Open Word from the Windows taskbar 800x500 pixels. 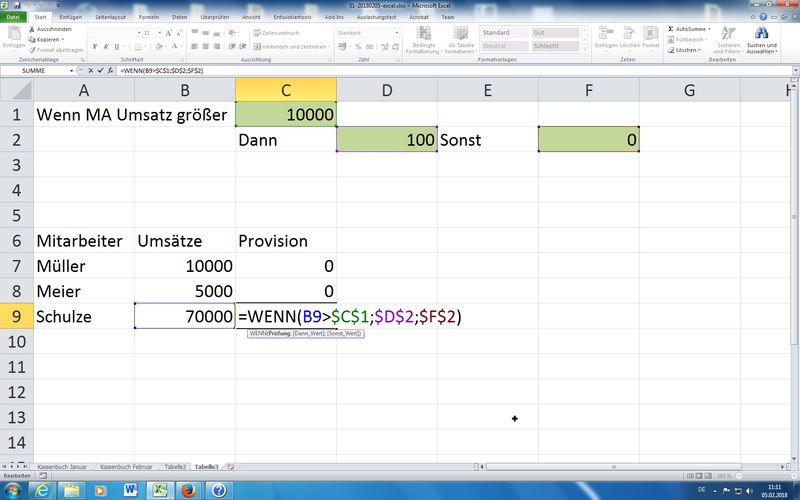[130, 490]
